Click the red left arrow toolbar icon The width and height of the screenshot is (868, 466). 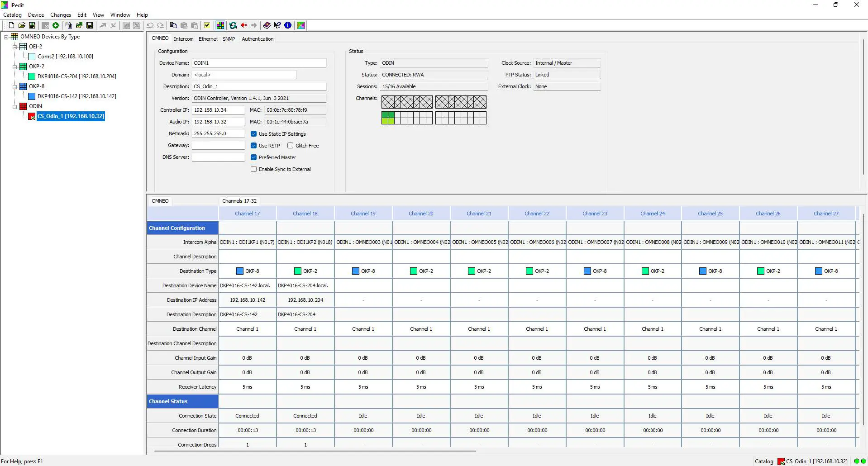click(244, 25)
